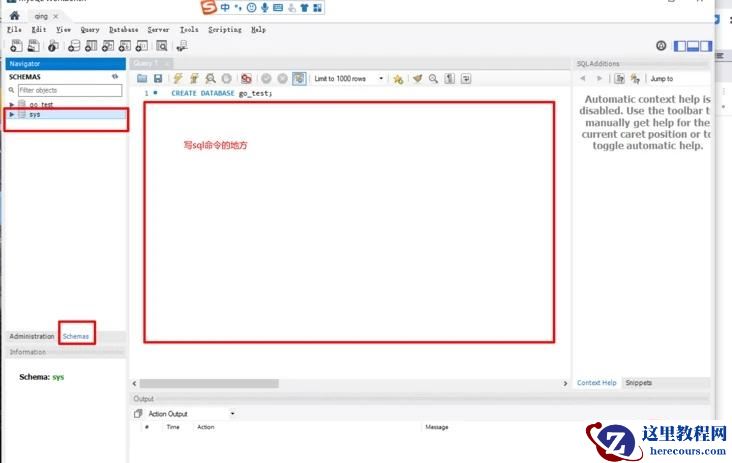Beautify the SQL with broom icon
The width and height of the screenshot is (732, 463).
coord(417,79)
